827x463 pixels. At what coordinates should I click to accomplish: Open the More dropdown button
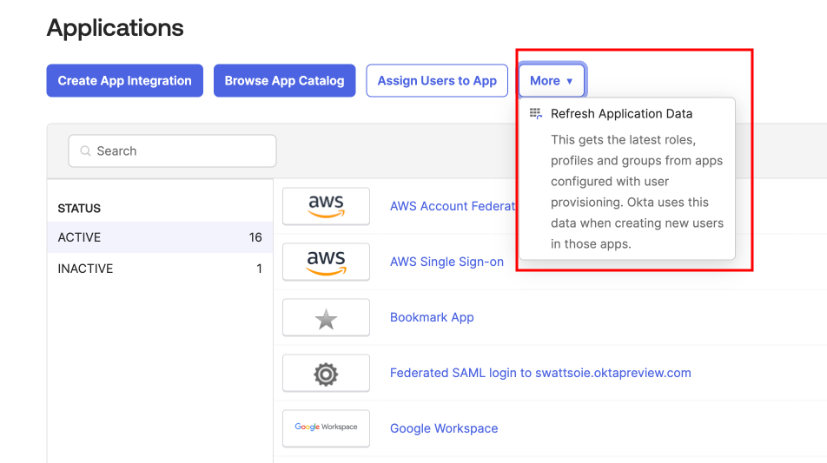(551, 81)
